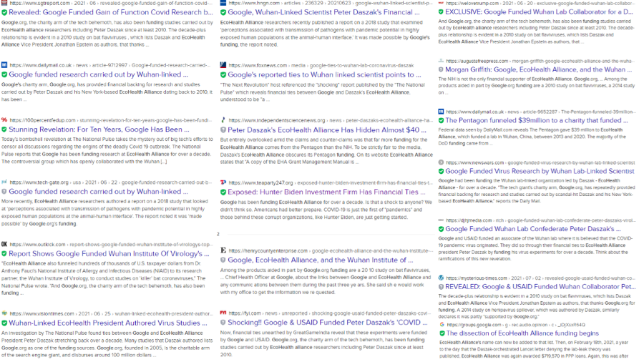Click the shield beside the 'Morgan Griffith' title
644x362 pixels.
tap(441, 70)
